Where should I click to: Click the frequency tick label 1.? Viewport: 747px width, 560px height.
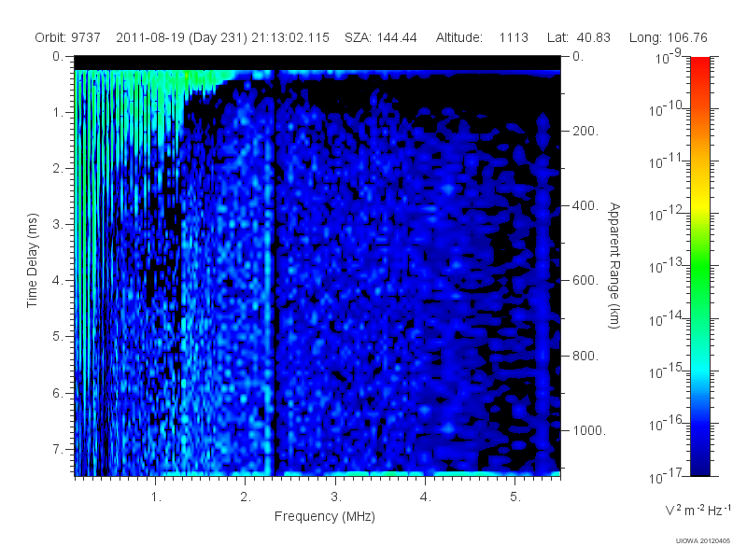click(156, 497)
